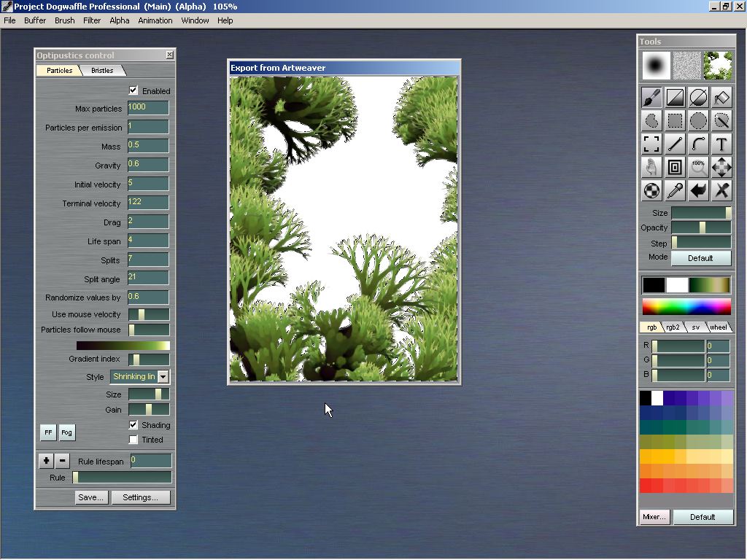747x560 pixels.
Task: Select the paint bucket fill tool
Action: pos(721,97)
